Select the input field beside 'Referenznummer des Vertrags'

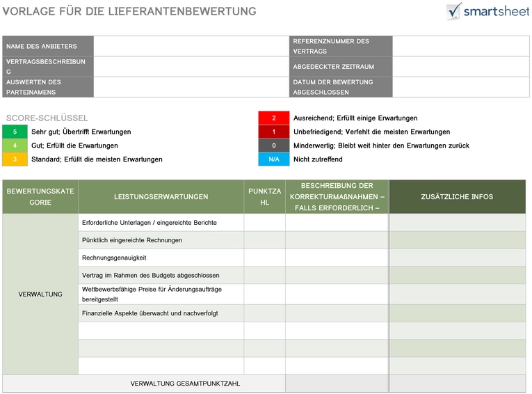(x=461, y=46)
